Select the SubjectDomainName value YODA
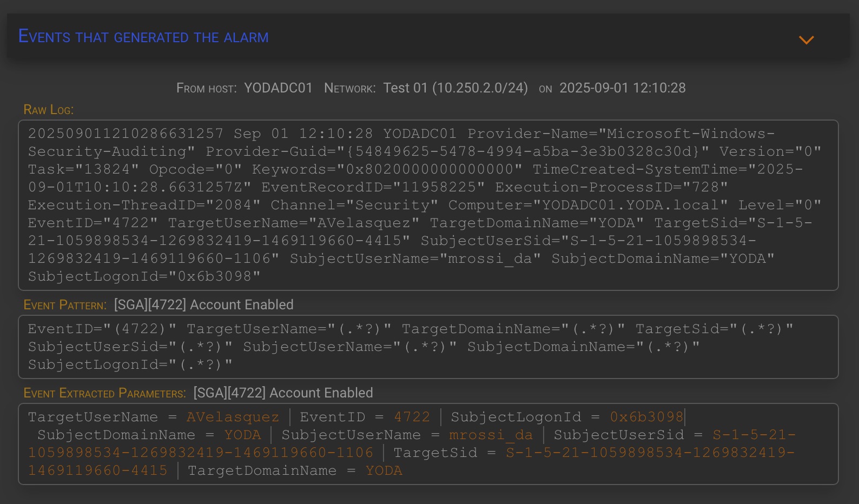The width and height of the screenshot is (859, 504). pos(242,435)
